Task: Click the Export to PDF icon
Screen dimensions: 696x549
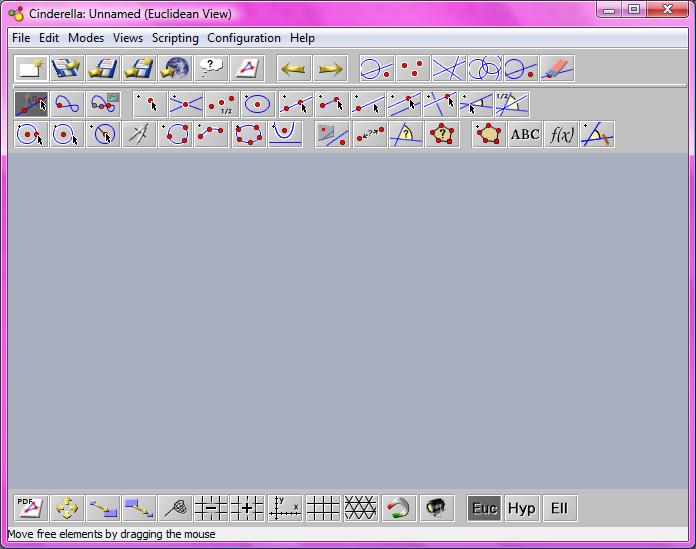Action: [29, 508]
